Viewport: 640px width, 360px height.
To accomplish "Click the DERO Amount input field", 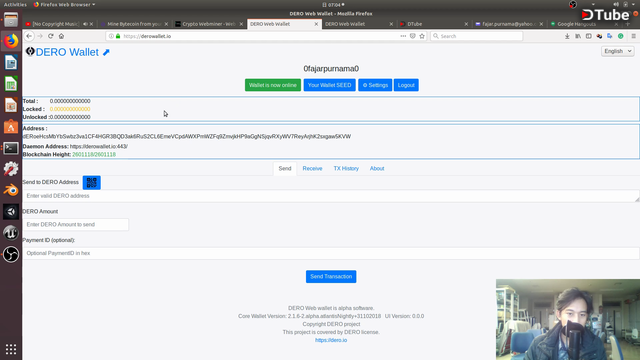I will [76, 224].
